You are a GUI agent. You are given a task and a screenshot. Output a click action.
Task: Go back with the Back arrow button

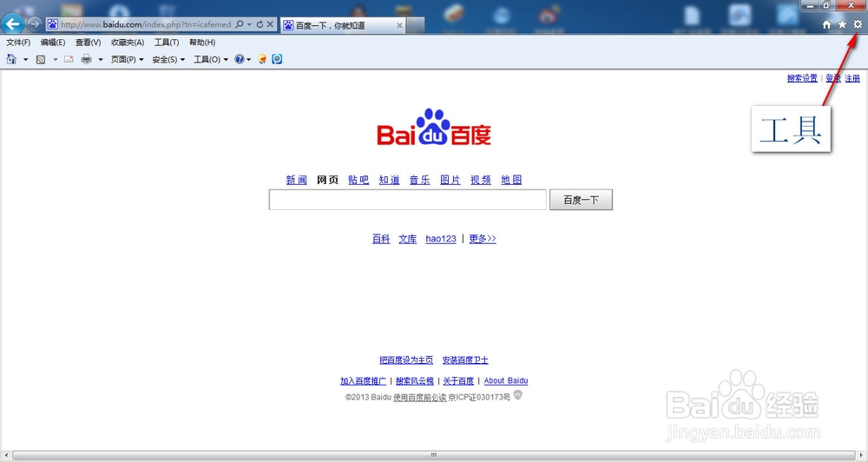tap(12, 23)
